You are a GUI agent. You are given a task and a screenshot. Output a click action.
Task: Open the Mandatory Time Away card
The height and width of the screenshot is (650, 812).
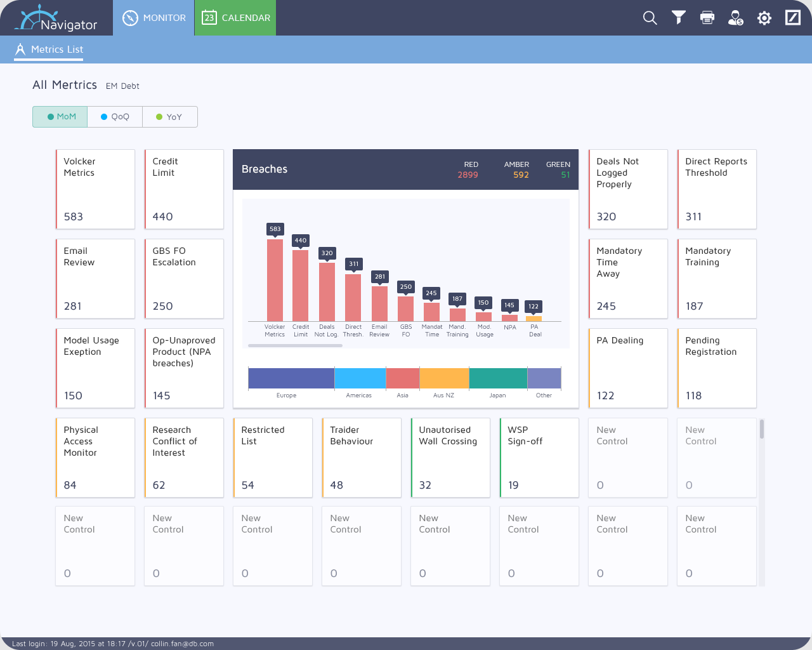pyautogui.click(x=628, y=279)
